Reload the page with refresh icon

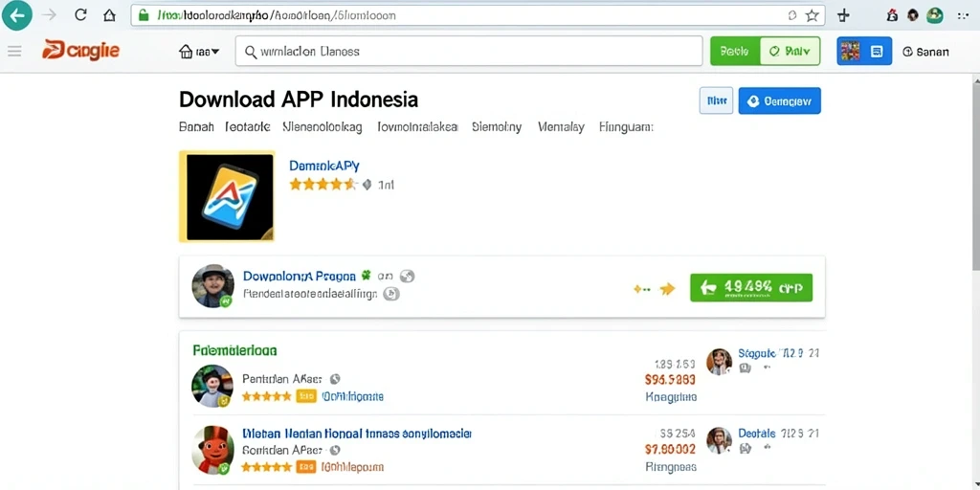point(80,15)
